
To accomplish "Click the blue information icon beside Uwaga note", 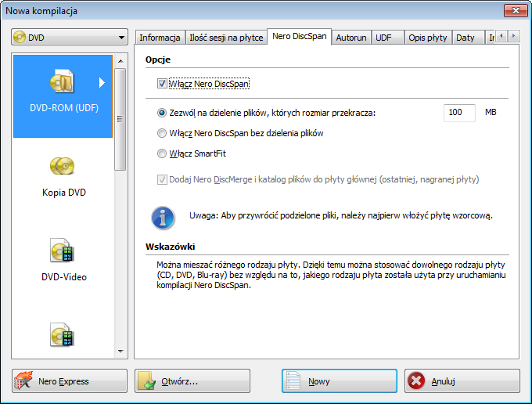I will coord(164,218).
